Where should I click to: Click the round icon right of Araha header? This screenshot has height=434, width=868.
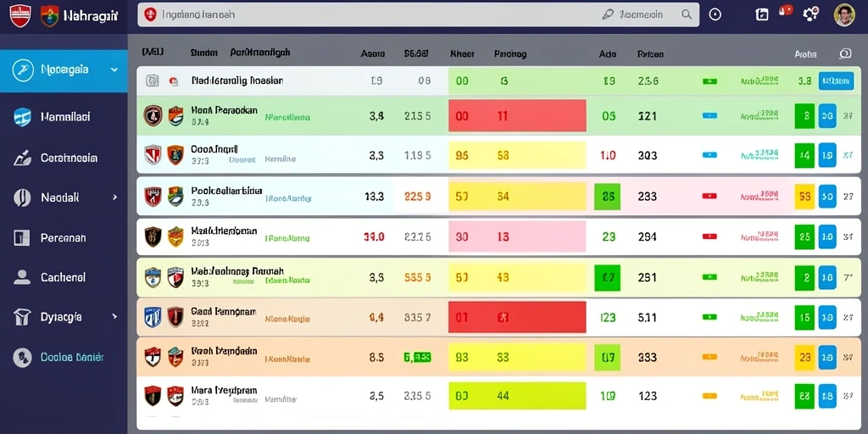pos(845,53)
